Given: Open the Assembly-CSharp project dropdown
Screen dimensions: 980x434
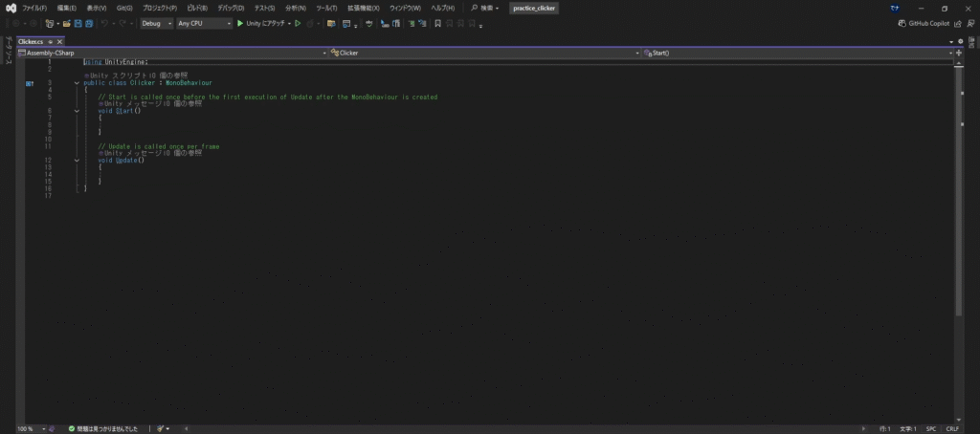Looking at the screenshot, I should pyautogui.click(x=172, y=54).
